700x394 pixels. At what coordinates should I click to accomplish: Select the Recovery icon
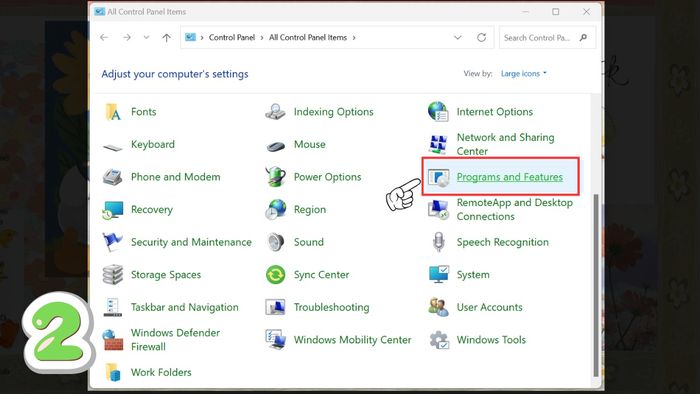112,210
